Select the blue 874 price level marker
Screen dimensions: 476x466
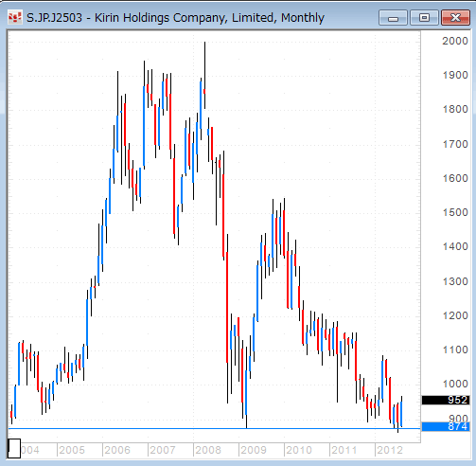(x=446, y=426)
